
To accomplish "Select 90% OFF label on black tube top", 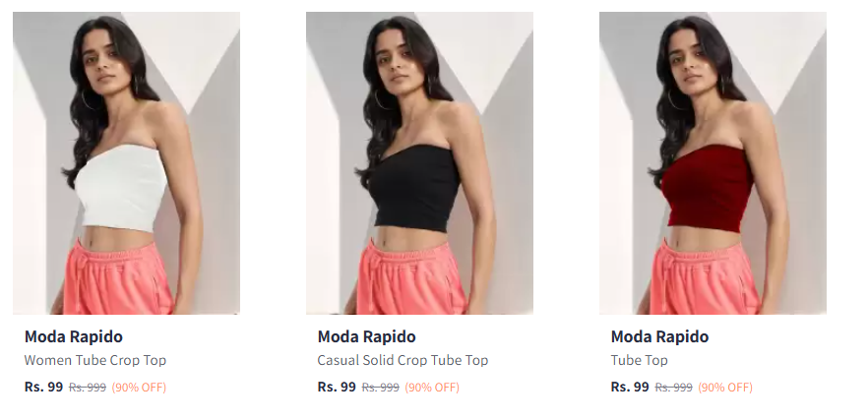I will (432, 388).
